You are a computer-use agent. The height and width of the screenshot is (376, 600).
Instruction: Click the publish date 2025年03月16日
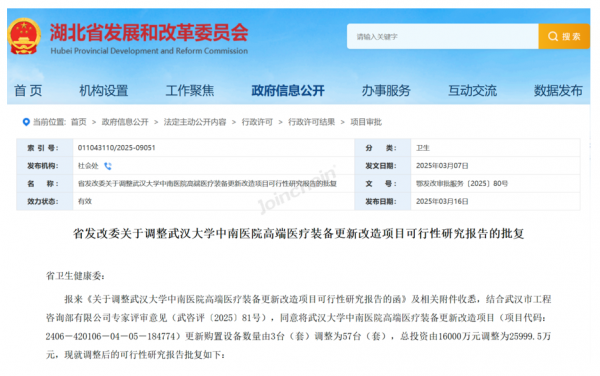click(442, 202)
